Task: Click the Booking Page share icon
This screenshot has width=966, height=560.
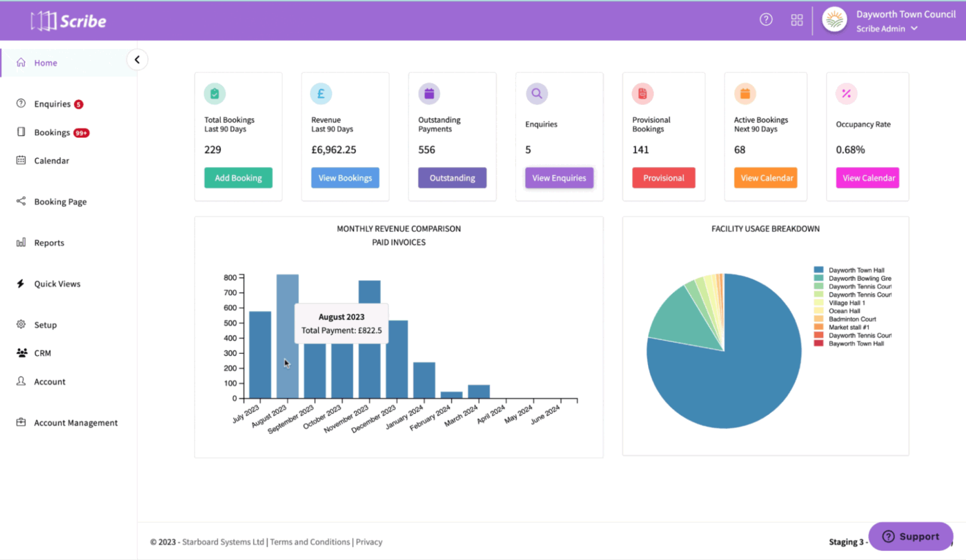Action: (x=20, y=201)
